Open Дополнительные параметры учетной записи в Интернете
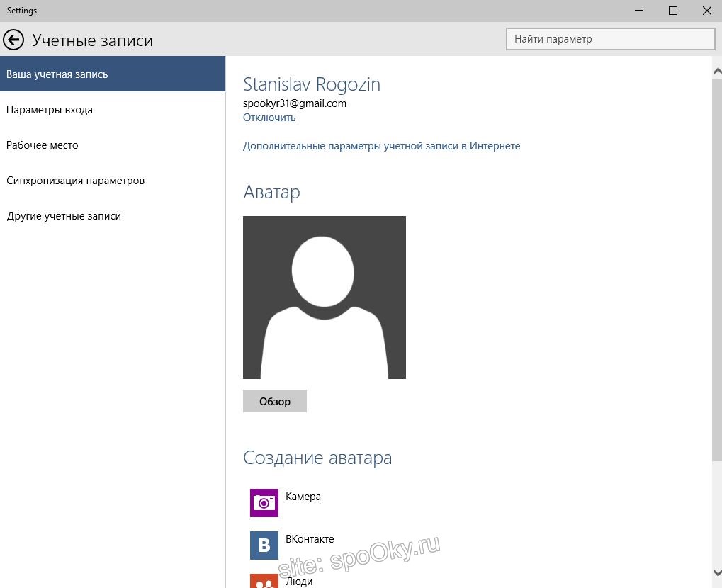The height and width of the screenshot is (588, 722). (x=381, y=146)
